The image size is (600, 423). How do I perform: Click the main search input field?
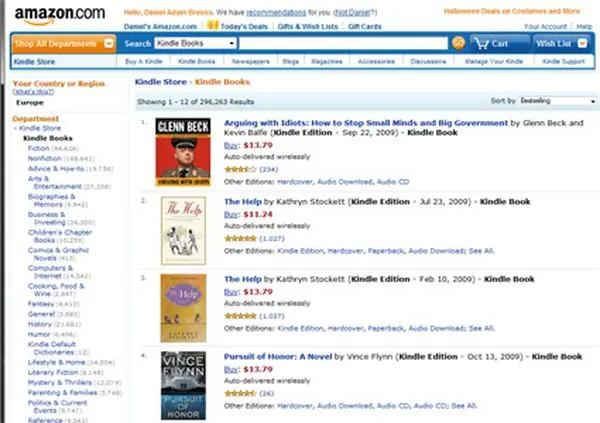343,43
